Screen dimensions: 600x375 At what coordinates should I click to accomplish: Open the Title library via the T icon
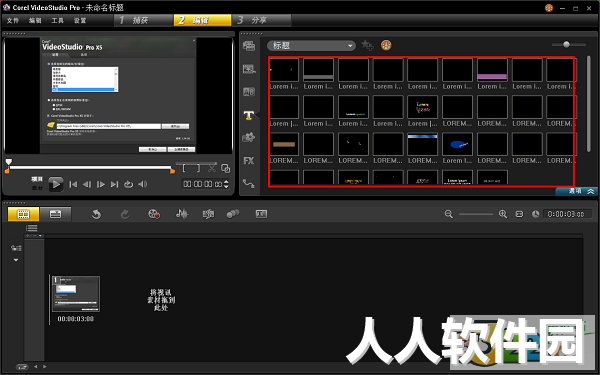click(249, 115)
